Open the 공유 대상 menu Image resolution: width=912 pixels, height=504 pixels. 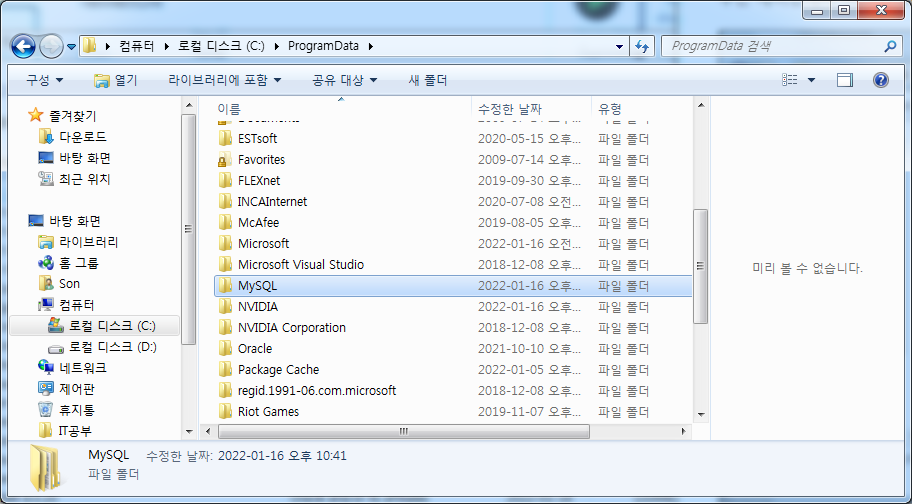[345, 80]
